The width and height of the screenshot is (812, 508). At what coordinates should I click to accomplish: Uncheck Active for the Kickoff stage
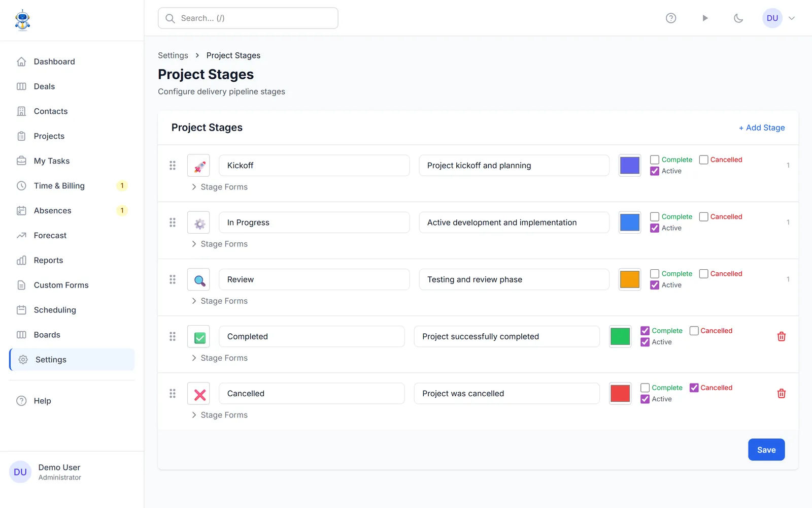click(655, 171)
